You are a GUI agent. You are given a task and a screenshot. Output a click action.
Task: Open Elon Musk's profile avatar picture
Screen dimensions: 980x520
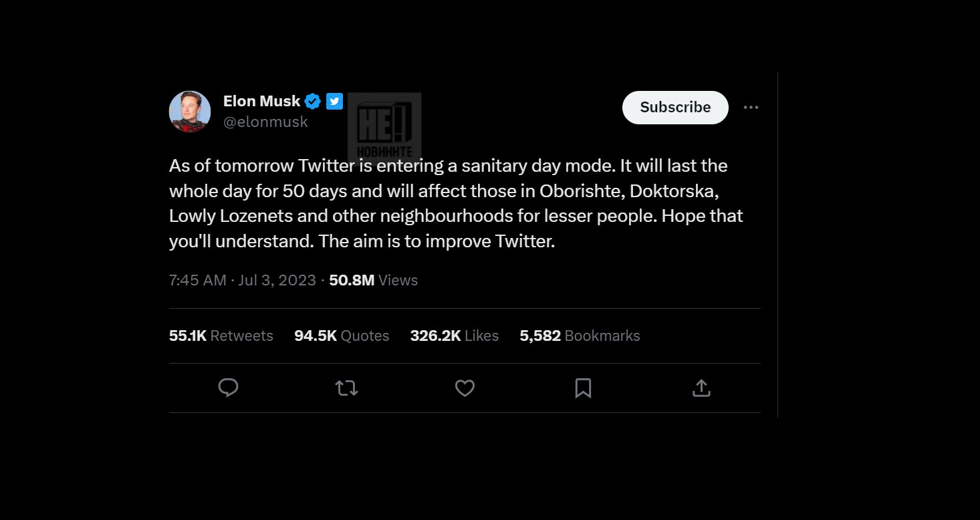pos(190,112)
